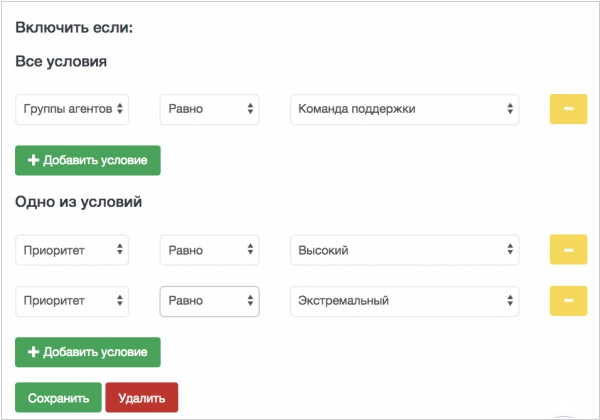Open the Экстремальный value dropdown
This screenshot has width=600, height=420.
tap(404, 301)
